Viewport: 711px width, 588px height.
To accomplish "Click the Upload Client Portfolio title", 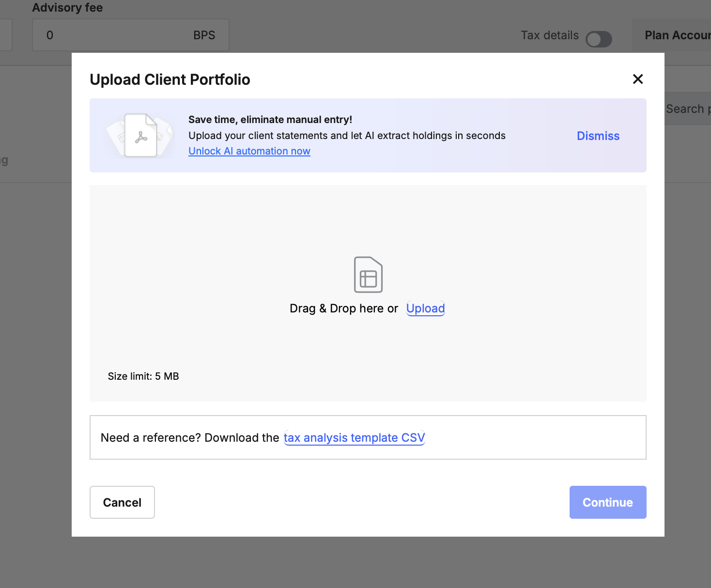I will tap(170, 79).
